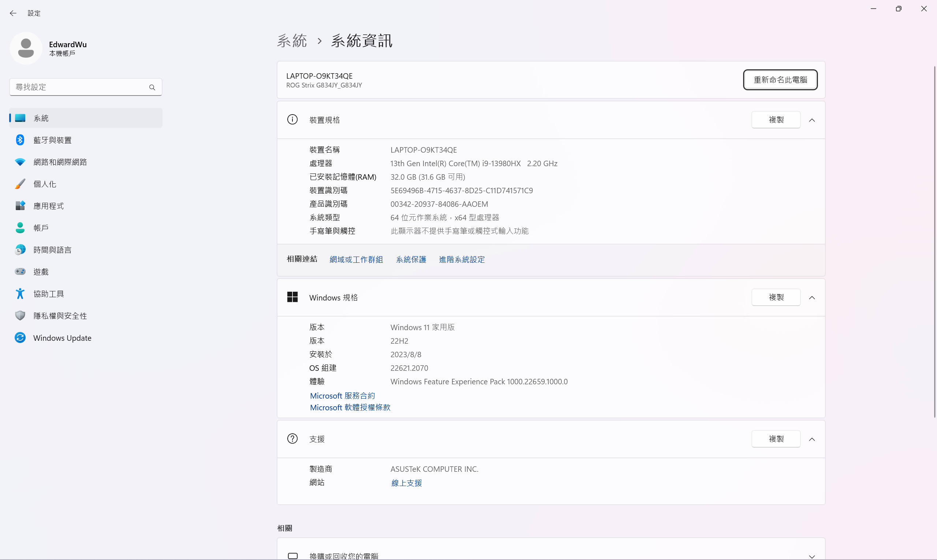Collapse the 裝置規格 section chevron
This screenshot has width=937, height=560.
coord(812,120)
